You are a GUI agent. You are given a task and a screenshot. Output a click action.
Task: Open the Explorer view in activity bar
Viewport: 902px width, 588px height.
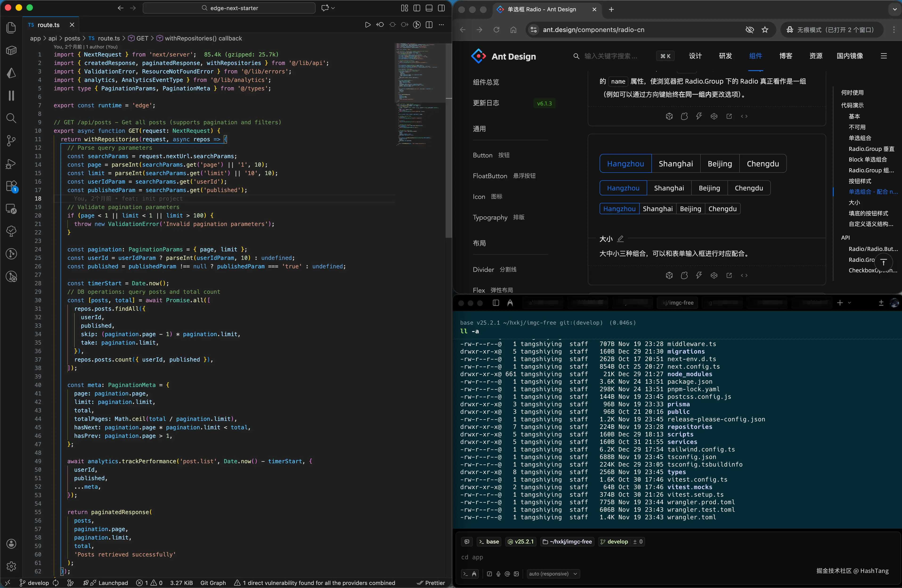(11, 28)
